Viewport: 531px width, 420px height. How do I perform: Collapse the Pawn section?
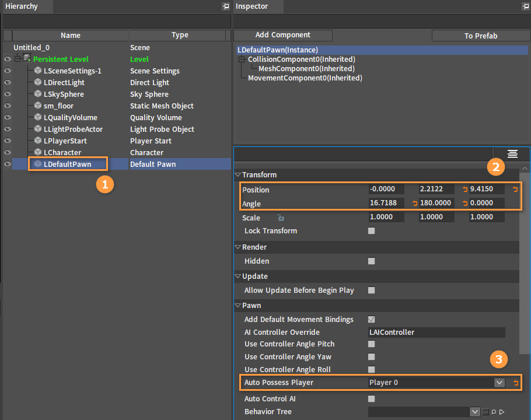point(237,305)
